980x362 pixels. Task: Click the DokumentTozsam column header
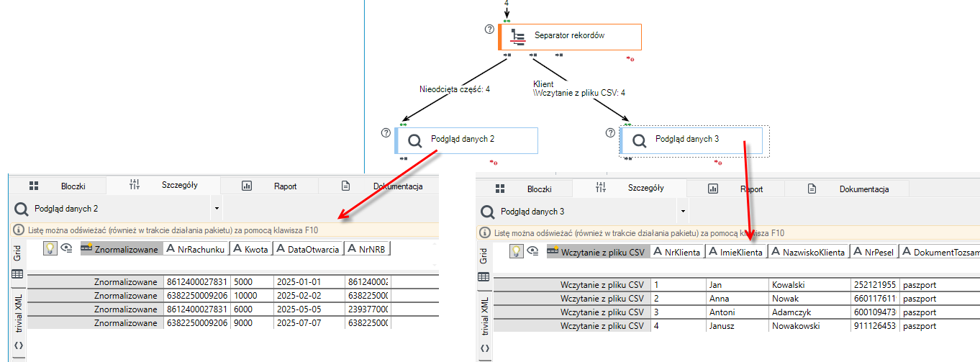coord(940,252)
